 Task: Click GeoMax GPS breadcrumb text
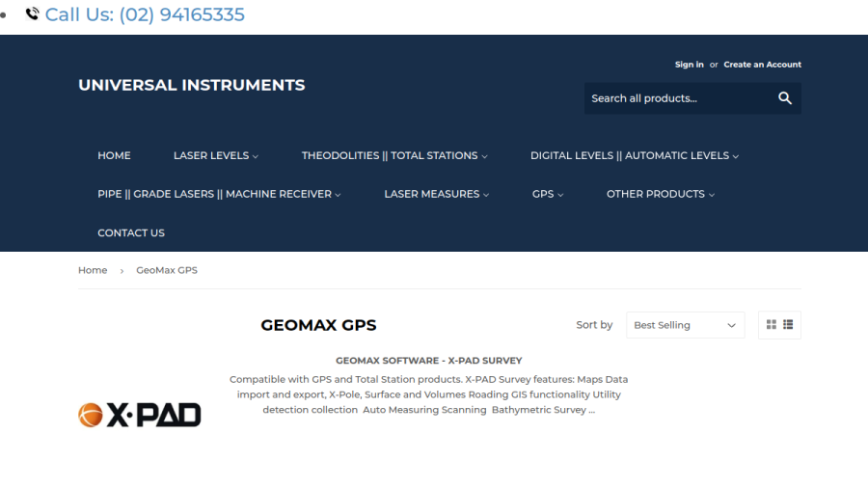(167, 270)
